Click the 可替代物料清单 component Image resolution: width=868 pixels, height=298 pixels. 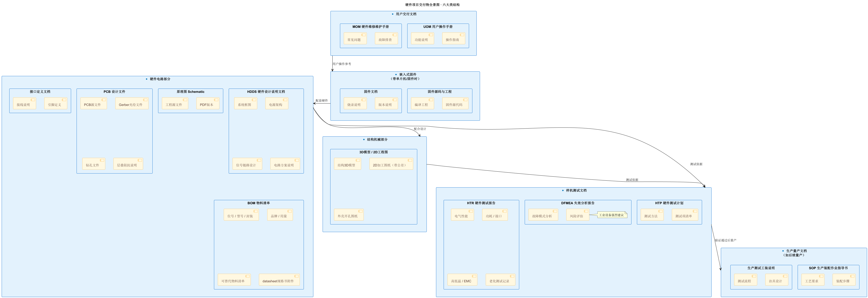pyautogui.click(x=234, y=280)
